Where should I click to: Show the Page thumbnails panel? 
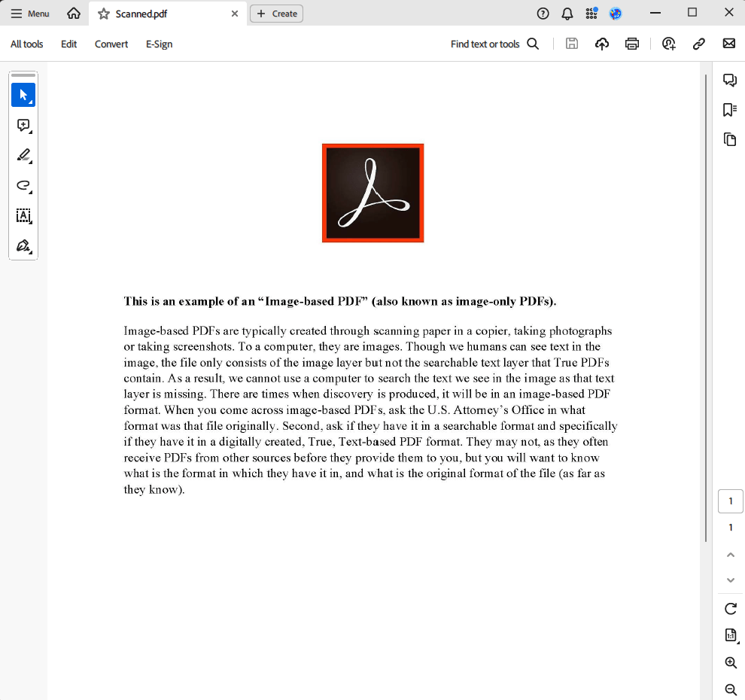point(729,139)
